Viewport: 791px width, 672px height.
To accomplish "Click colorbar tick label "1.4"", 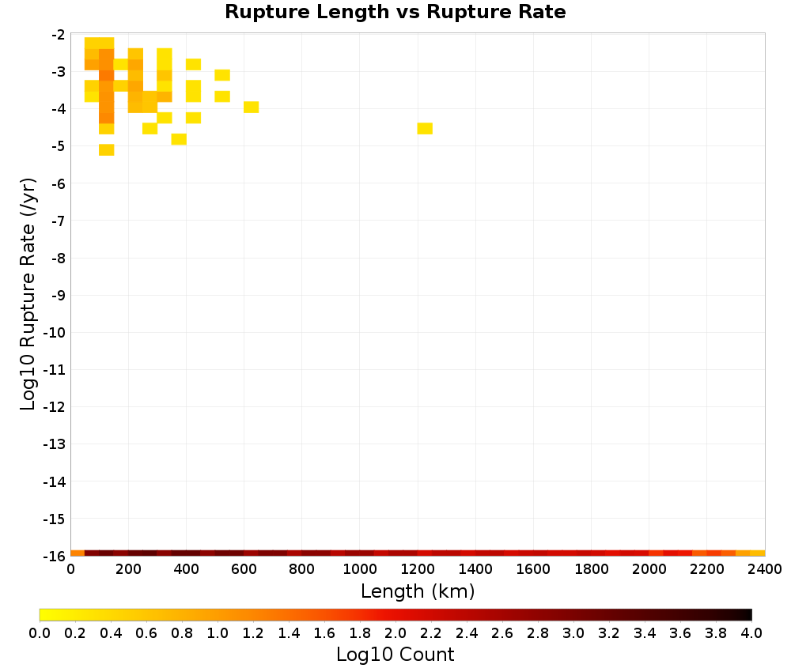I will click(289, 633).
